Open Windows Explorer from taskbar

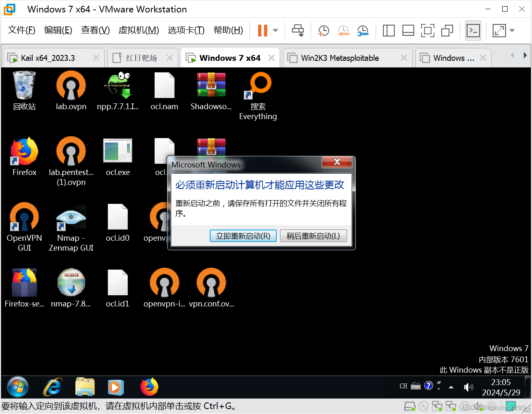pos(85,387)
